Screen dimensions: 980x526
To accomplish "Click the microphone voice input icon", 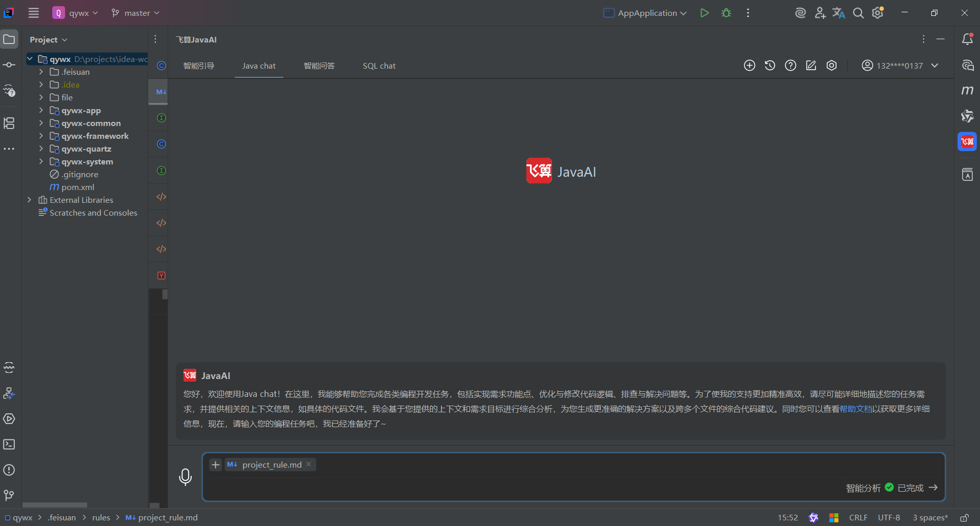I will (185, 477).
